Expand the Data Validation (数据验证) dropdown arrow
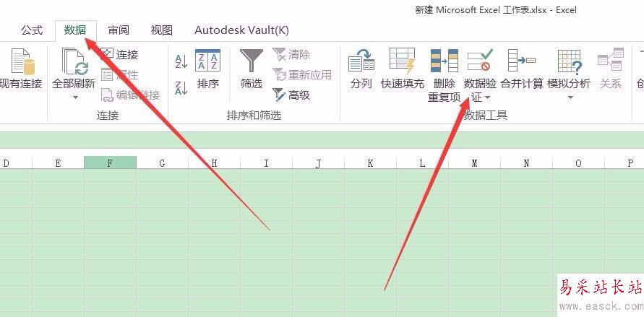644x317 pixels. coord(487,97)
